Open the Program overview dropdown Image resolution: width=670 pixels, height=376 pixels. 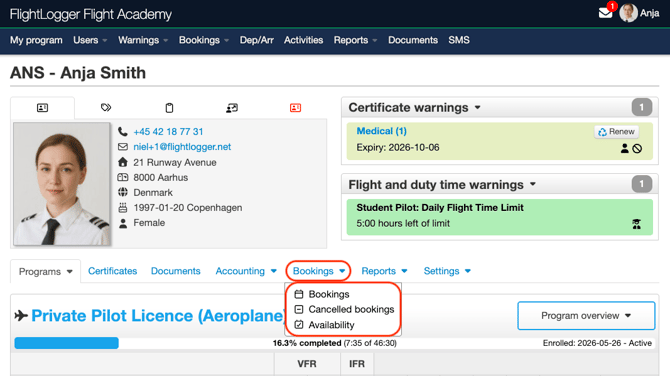[586, 316]
